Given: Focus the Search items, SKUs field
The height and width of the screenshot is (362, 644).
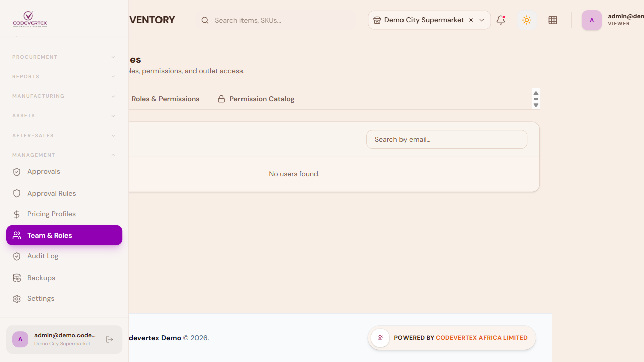Looking at the screenshot, I should point(276,20).
